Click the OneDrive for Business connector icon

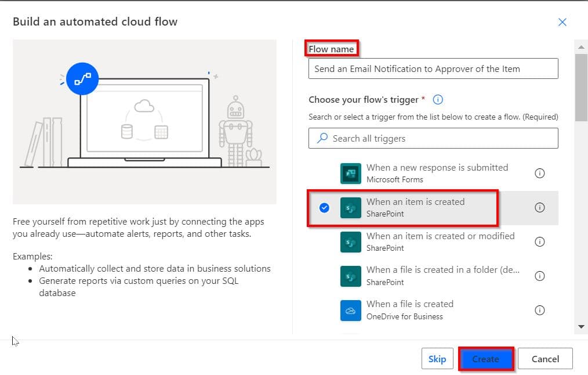coord(351,310)
